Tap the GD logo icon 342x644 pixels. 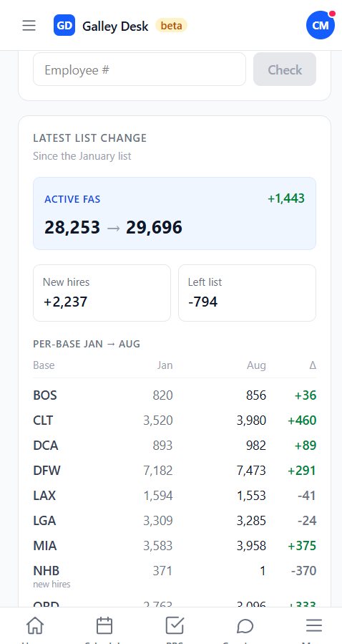click(x=64, y=26)
